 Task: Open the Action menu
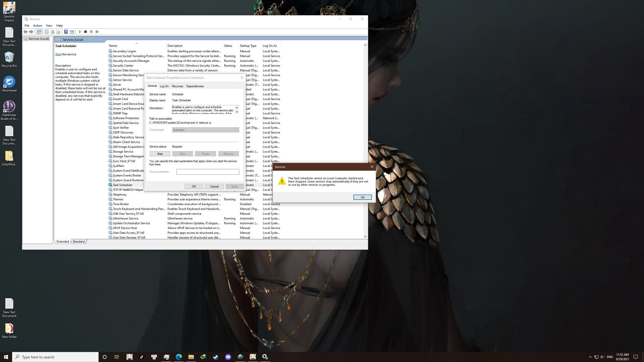(37, 25)
